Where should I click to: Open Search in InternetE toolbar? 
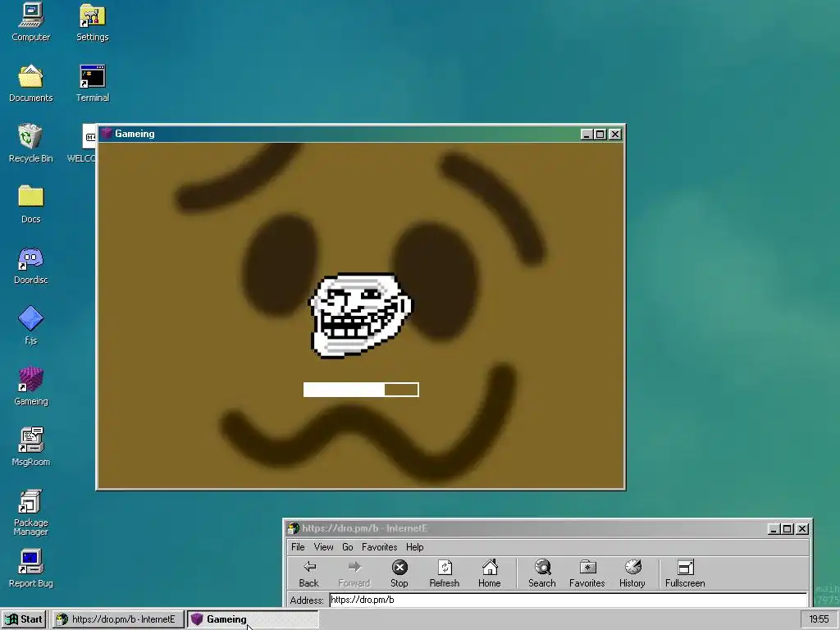click(542, 573)
